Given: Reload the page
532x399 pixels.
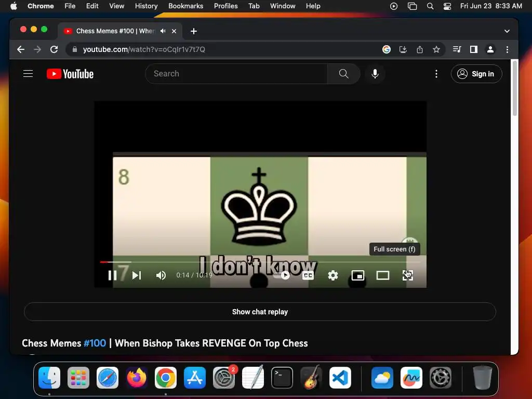Looking at the screenshot, I should pos(54,49).
